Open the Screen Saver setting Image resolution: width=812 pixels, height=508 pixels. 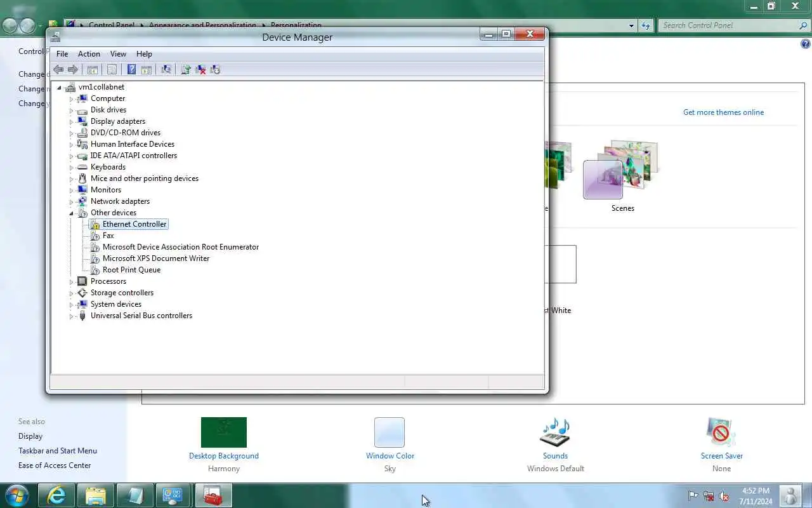(x=722, y=455)
